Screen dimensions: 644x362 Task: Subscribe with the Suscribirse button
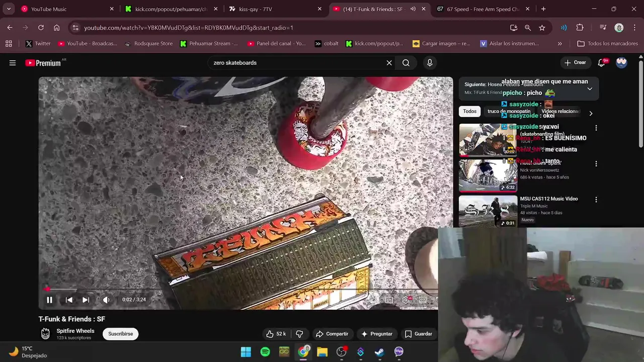click(121, 334)
